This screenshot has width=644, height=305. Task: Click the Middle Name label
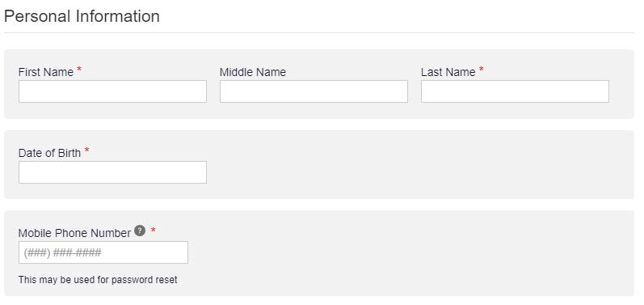253,72
